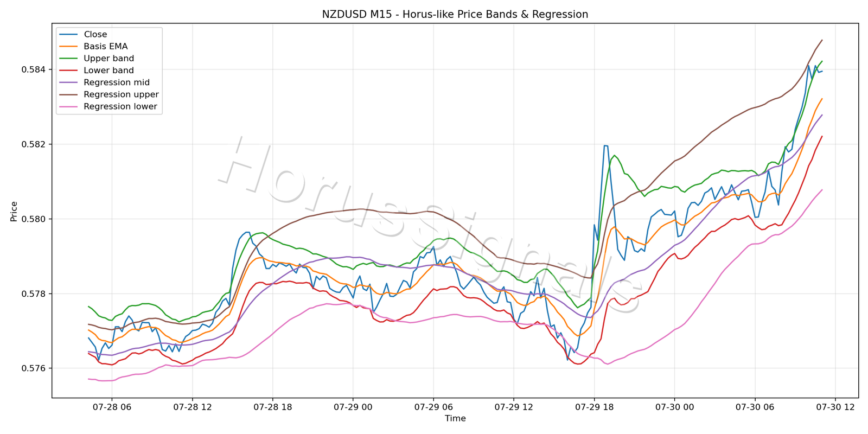Select the Upper band legend entry
The width and height of the screenshot is (868, 434).
pos(97,59)
